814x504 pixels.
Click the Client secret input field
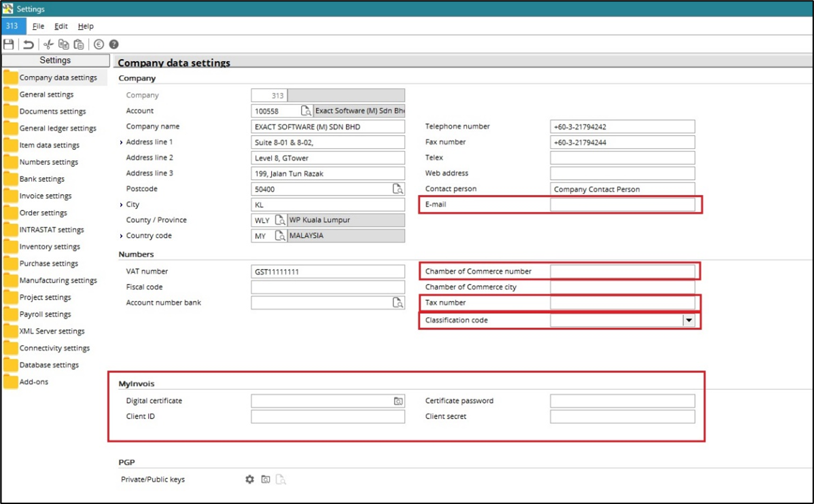point(622,416)
